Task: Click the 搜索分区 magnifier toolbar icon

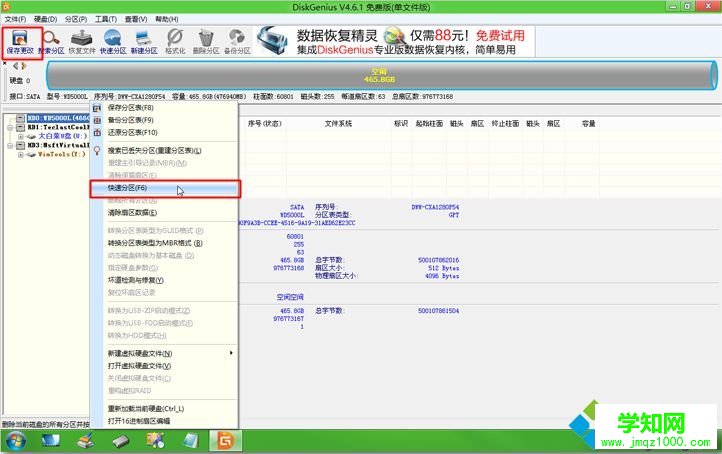Action: click(51, 42)
